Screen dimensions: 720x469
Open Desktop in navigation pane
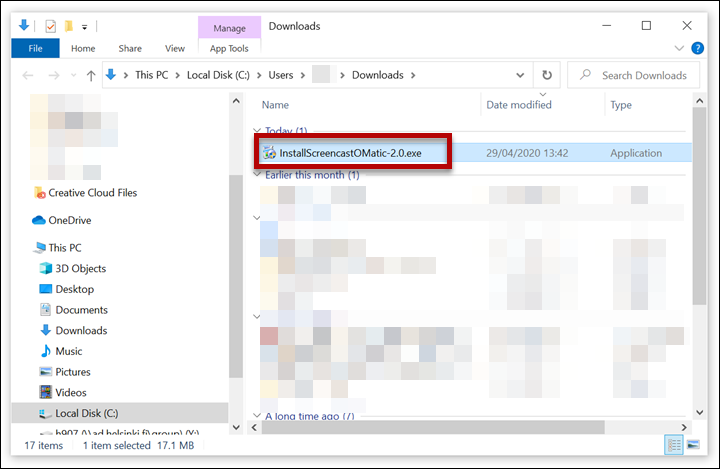[74, 289]
